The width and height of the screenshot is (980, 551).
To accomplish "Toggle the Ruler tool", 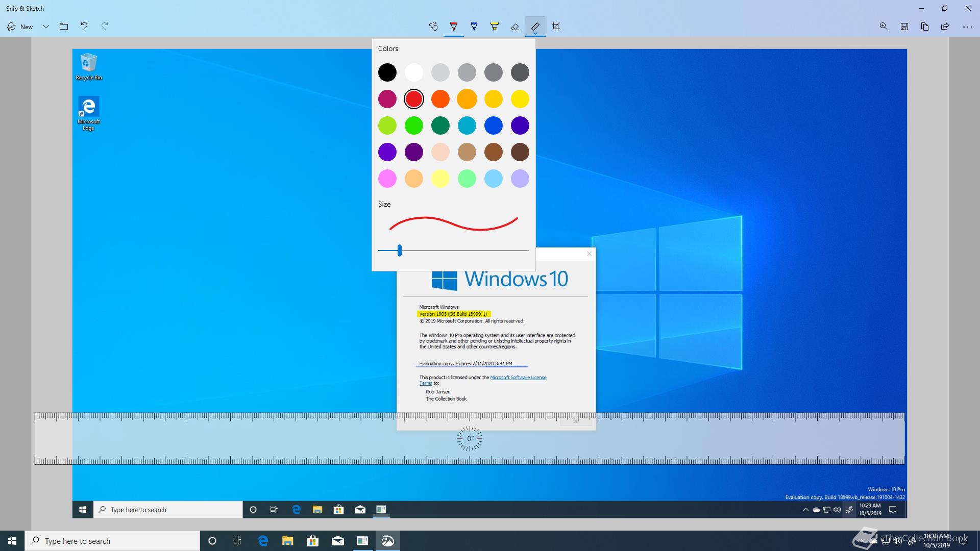I will coord(535,27).
